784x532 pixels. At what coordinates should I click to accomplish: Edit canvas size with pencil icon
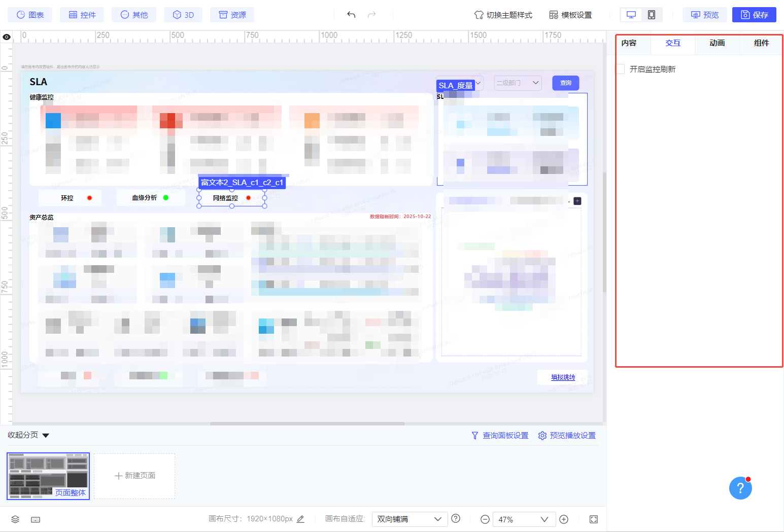[300, 519]
